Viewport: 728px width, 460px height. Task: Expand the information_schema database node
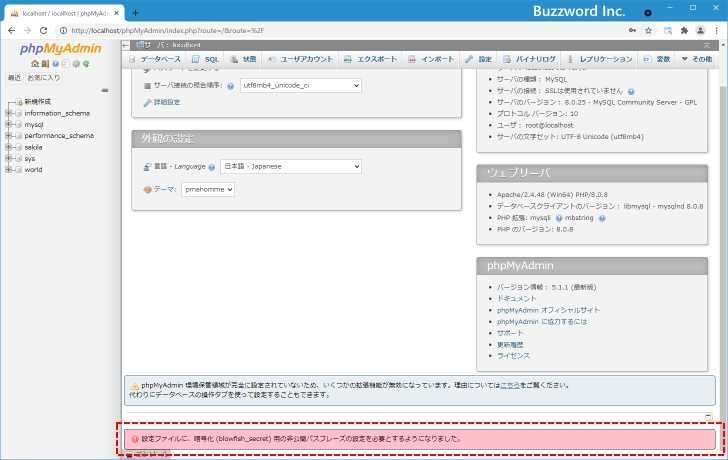tap(8, 113)
